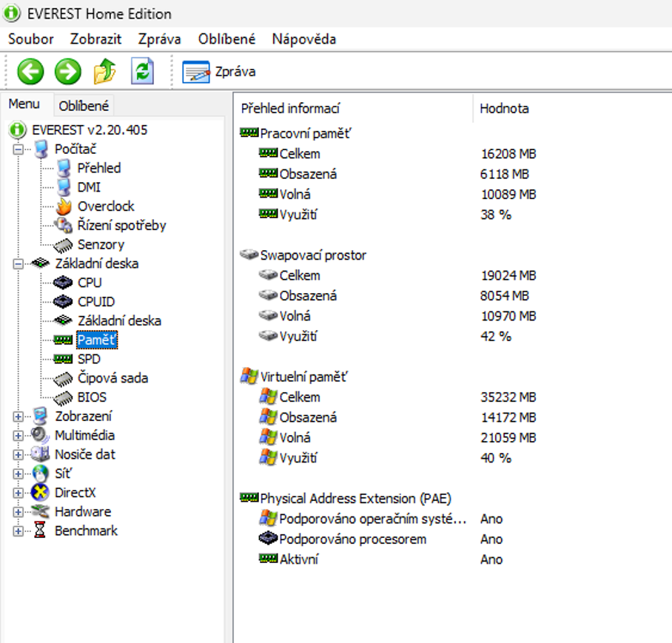This screenshot has width=672, height=643.
Task: Switch to the Oblíbené tab
Action: [84, 105]
